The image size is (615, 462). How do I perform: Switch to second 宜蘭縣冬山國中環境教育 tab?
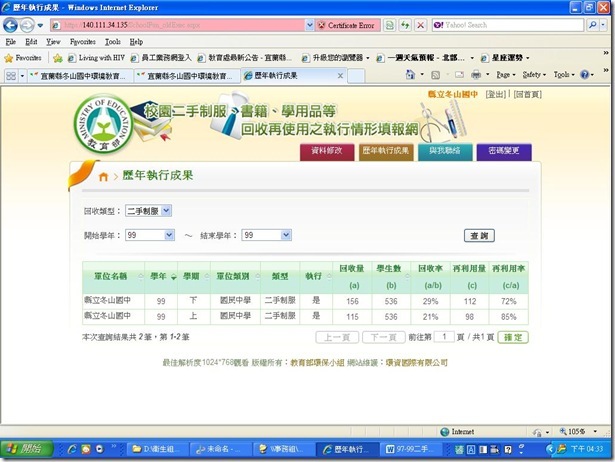(x=187, y=76)
